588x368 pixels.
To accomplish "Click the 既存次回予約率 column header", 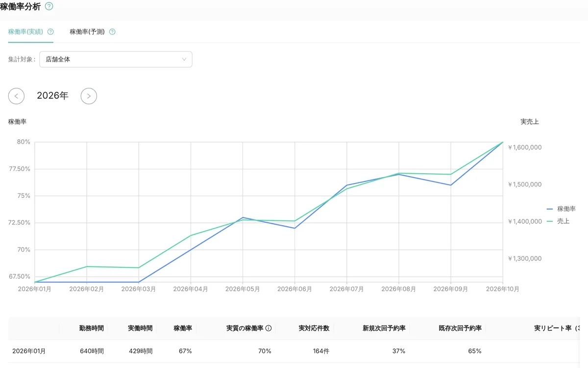I will pyautogui.click(x=460, y=328).
